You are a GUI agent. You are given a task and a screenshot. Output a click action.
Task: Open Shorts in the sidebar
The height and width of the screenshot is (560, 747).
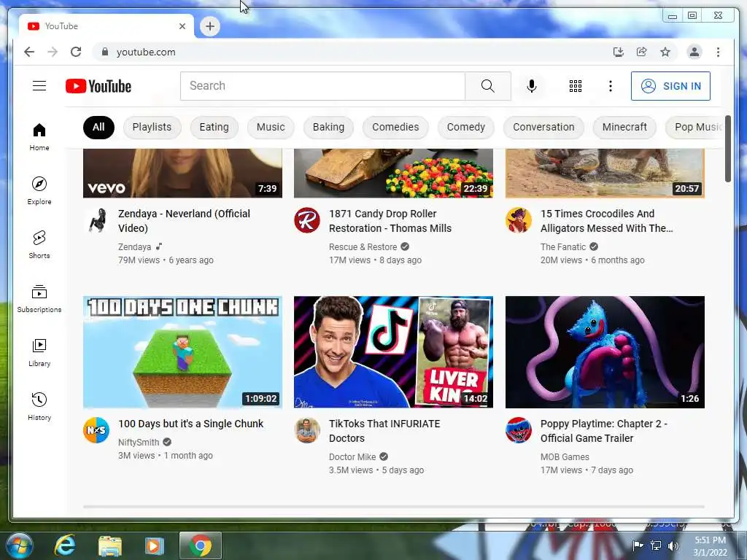tap(39, 245)
